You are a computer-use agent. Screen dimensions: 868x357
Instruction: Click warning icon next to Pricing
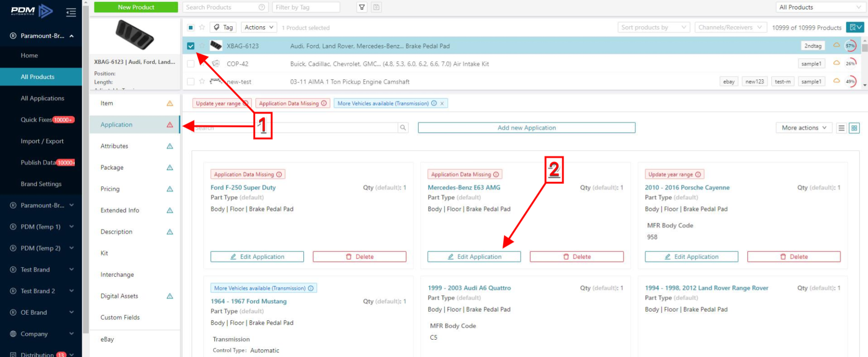pos(170,189)
